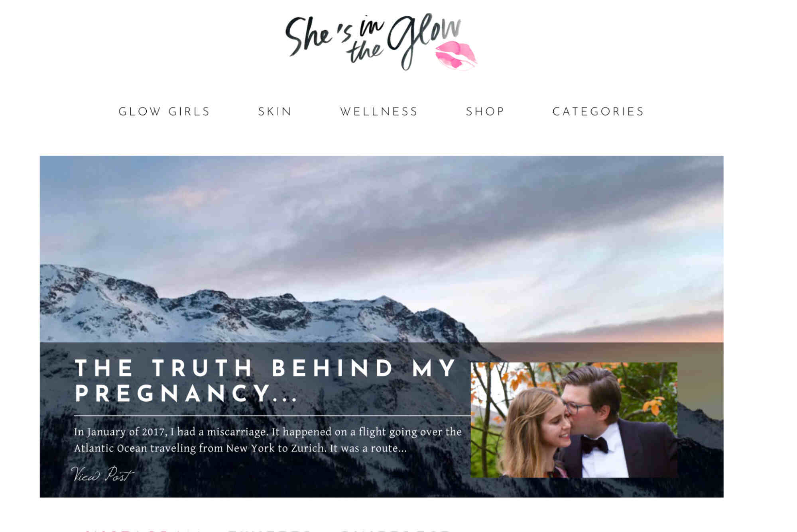Image resolution: width=797 pixels, height=532 pixels.
Task: Open the Wellness navigation item
Action: point(379,112)
